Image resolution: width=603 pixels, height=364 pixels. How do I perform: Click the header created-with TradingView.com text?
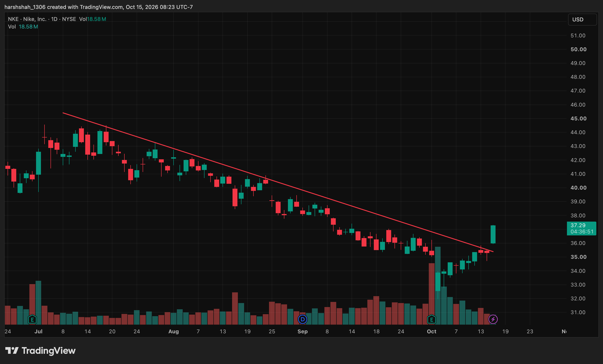tap(98, 7)
